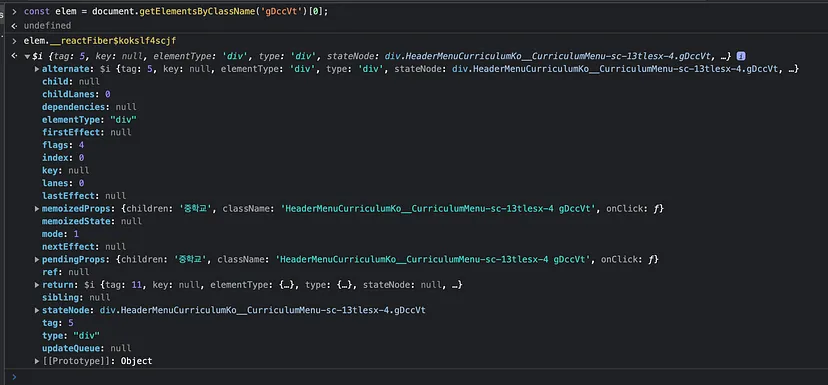The height and width of the screenshot is (385, 828).
Task: Select the 'memoizedState: null' row
Action: point(92,221)
